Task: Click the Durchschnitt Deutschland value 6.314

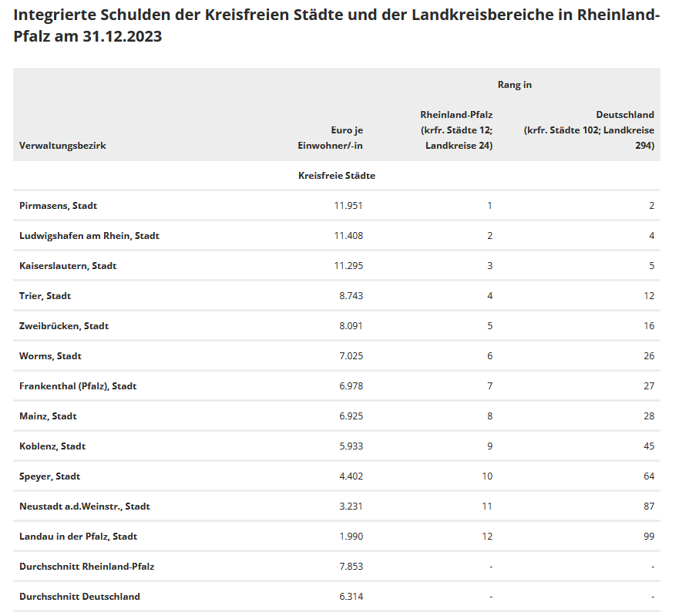Action: click(x=351, y=597)
